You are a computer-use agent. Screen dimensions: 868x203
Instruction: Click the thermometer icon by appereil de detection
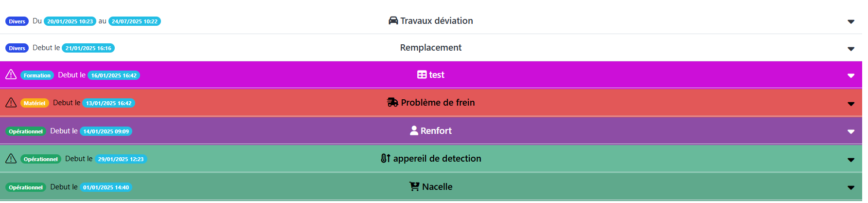[385, 159]
